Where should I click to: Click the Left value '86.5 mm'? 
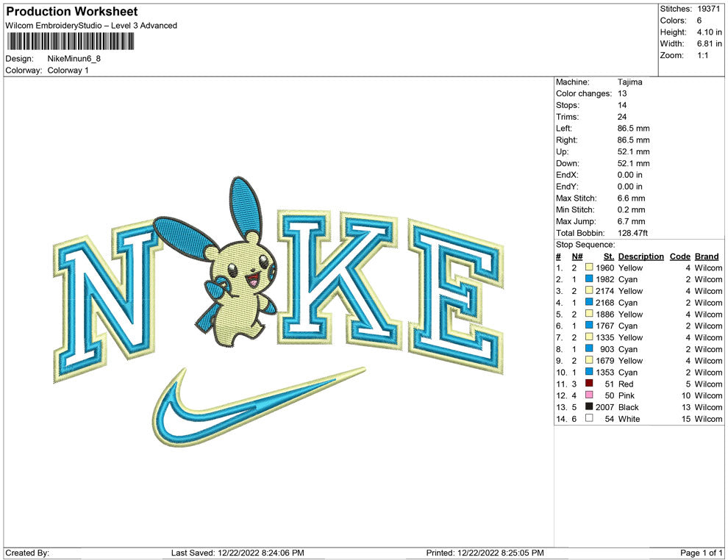point(633,128)
